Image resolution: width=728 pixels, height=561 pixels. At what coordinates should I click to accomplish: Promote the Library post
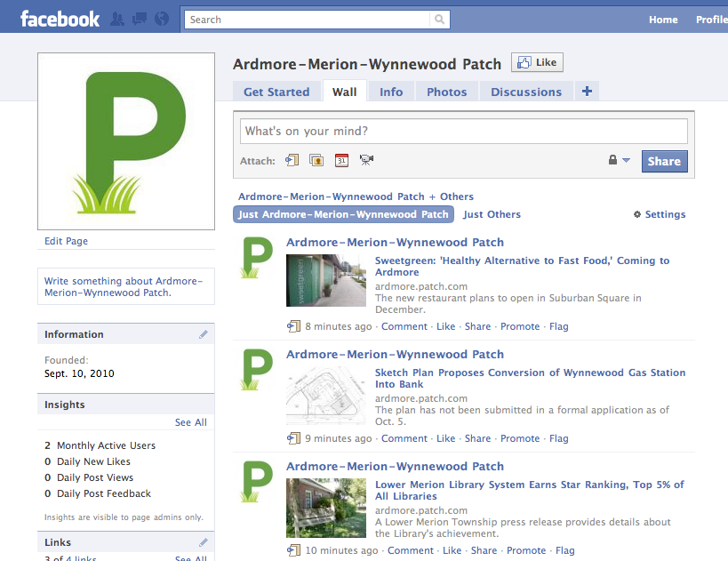pyautogui.click(x=526, y=550)
